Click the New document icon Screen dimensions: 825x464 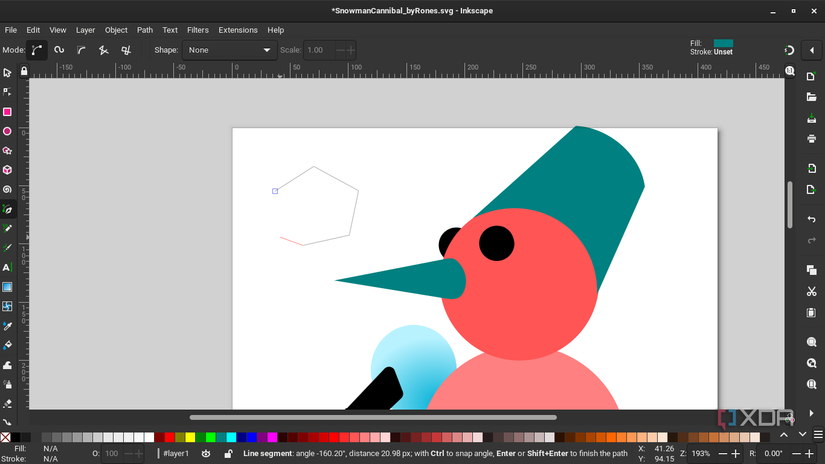tap(811, 77)
